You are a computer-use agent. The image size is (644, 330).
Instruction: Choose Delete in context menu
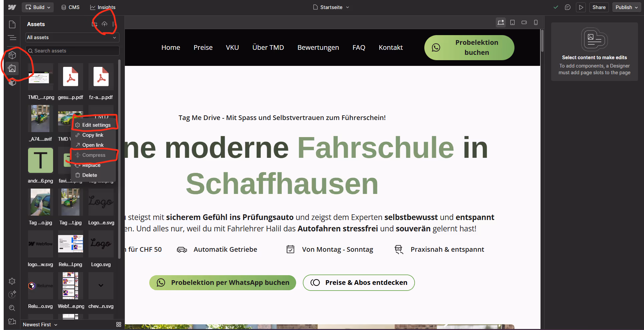pyautogui.click(x=93, y=175)
